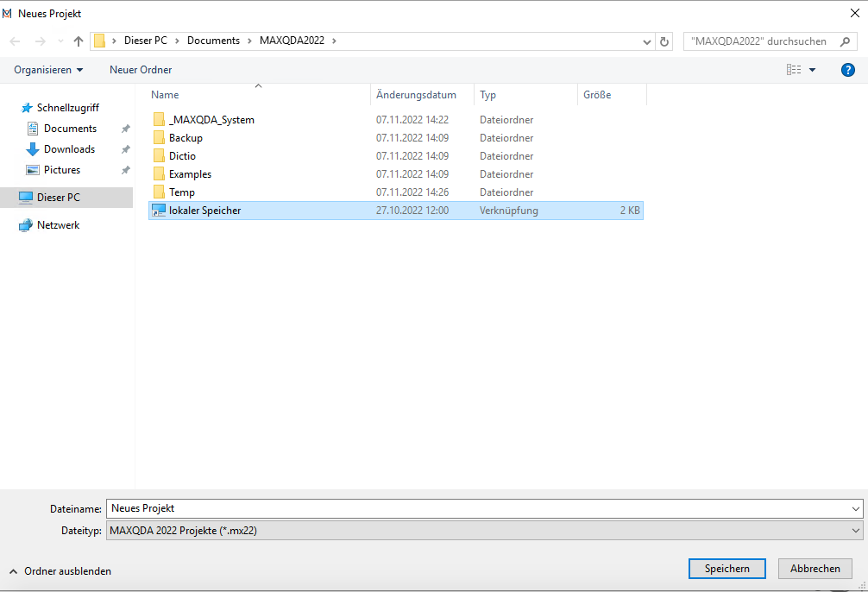Sort by Änderungsdatum column header
This screenshot has width=868, height=592.
click(x=416, y=95)
